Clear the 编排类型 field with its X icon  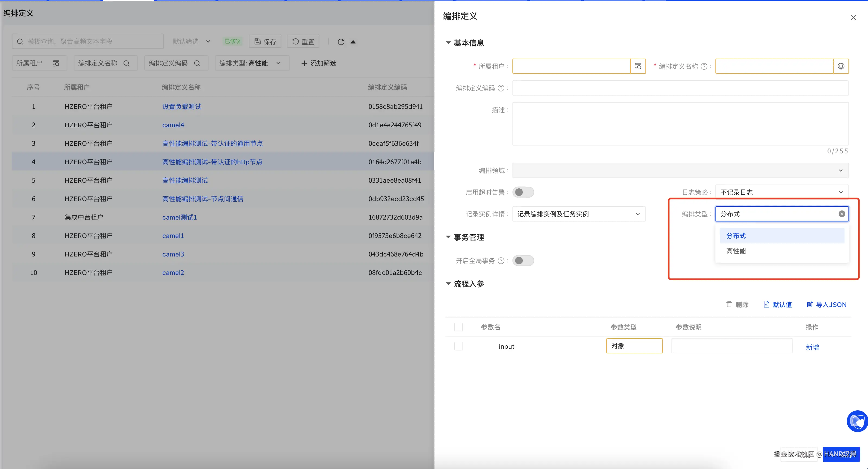pyautogui.click(x=842, y=214)
